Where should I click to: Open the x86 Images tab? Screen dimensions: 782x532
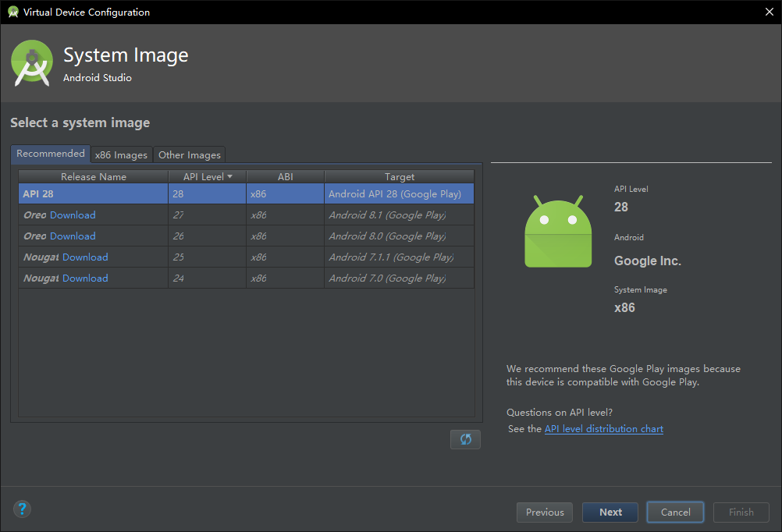[121, 155]
